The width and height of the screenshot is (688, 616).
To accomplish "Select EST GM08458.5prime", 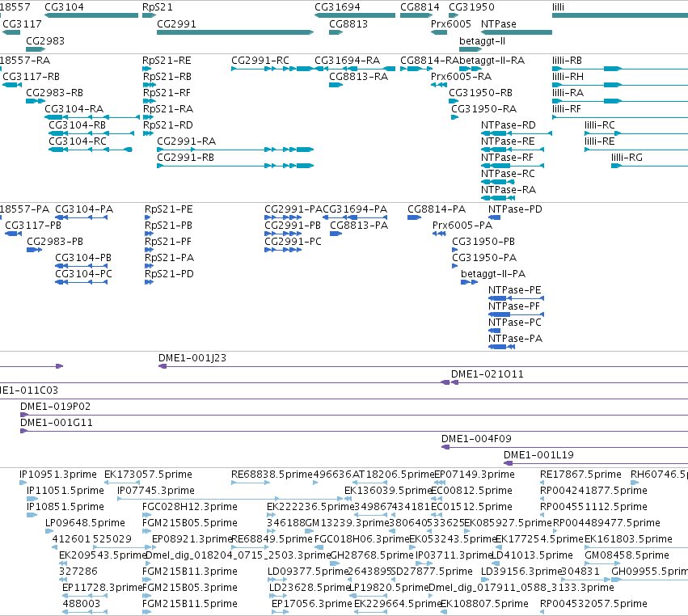I will point(603,563).
